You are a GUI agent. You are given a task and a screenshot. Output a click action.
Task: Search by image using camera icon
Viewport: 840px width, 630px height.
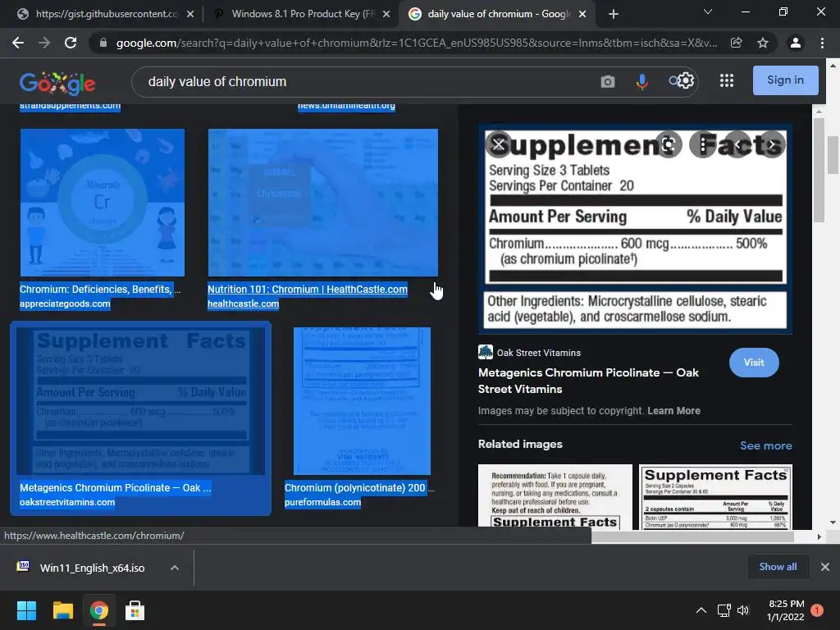point(608,81)
